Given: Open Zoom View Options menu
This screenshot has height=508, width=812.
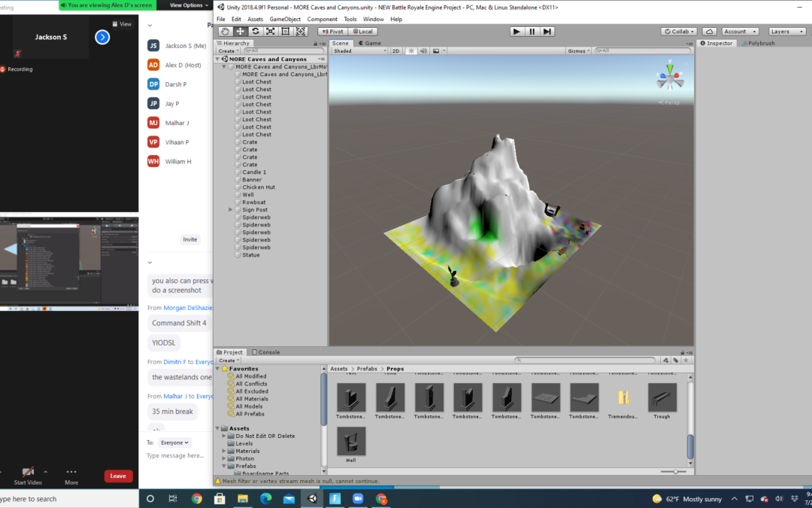Looking at the screenshot, I should (189, 5).
